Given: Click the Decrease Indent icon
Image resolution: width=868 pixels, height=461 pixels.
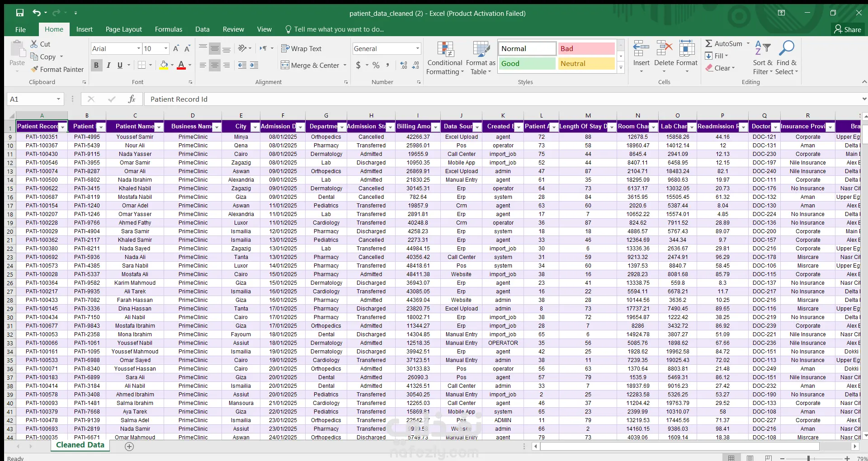Looking at the screenshot, I should click(242, 65).
